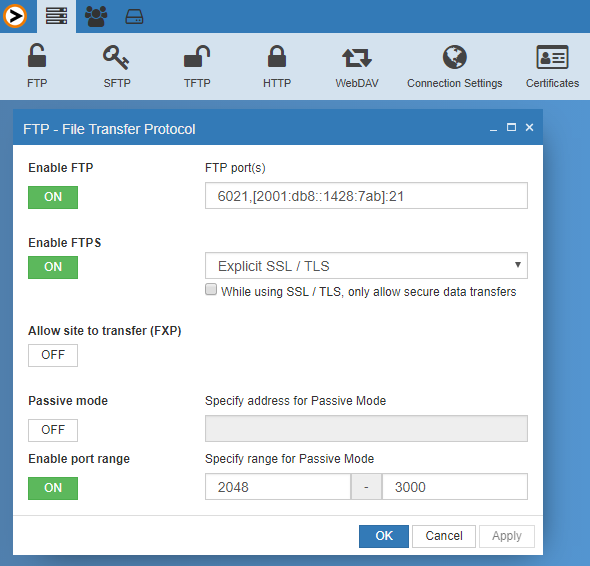This screenshot has width=590, height=566.
Task: Open the Explicit SSL / TLS dropdown
Action: click(x=366, y=266)
